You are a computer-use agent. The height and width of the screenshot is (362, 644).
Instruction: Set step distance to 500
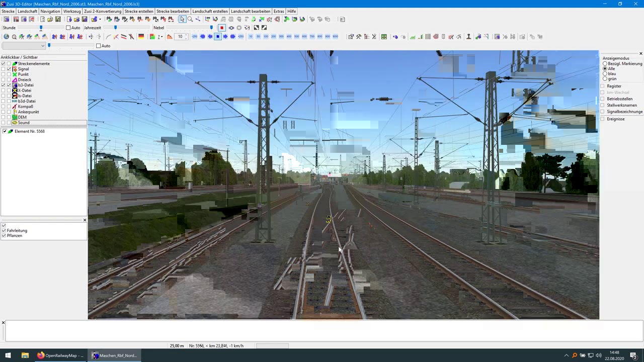point(297,37)
